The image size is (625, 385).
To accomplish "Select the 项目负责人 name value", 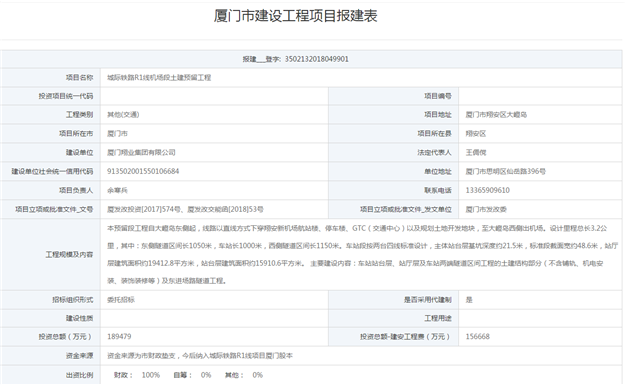I will tap(117, 191).
